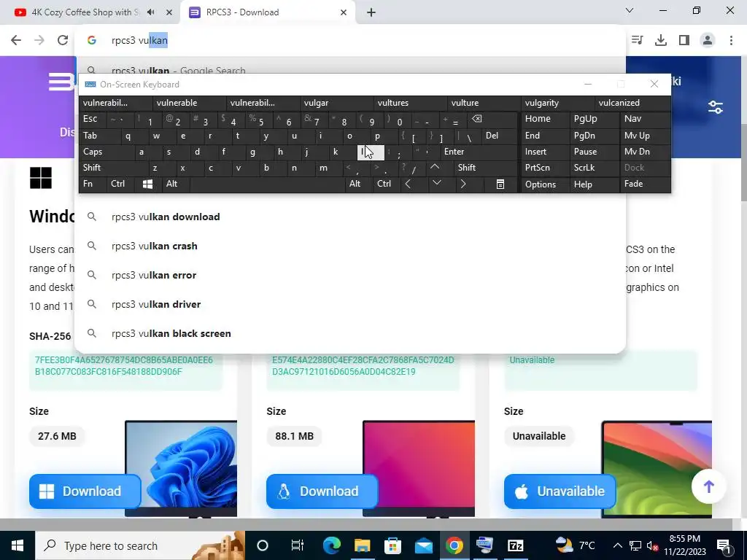Open 7-Zip from the taskbar
This screenshot has width=747, height=560.
point(516,545)
